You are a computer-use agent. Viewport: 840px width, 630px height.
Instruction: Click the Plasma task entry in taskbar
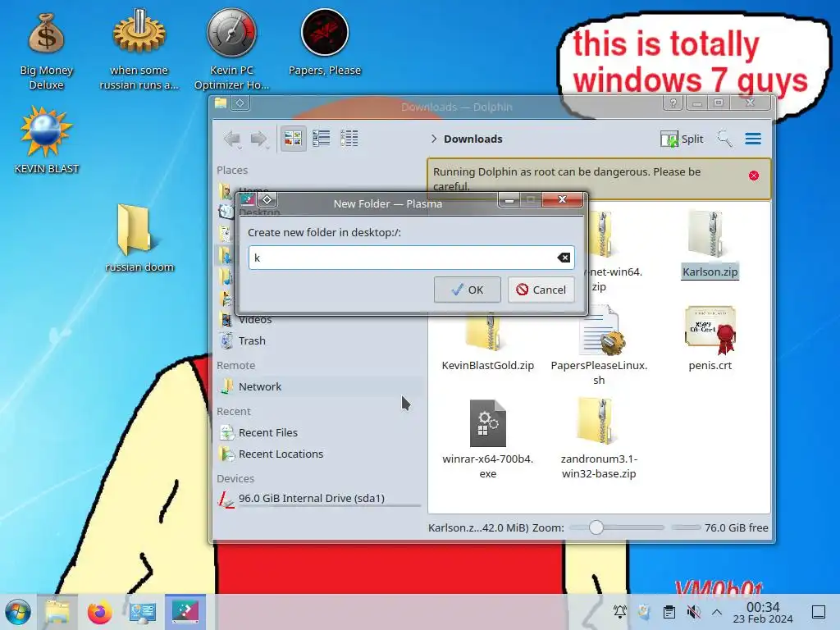185,612
